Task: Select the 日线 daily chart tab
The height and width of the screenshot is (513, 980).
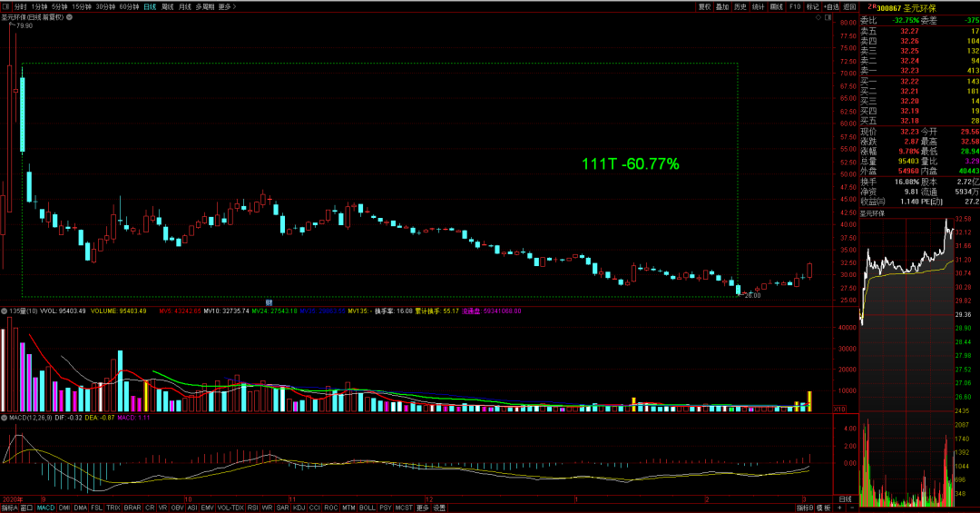Action: tap(150, 7)
